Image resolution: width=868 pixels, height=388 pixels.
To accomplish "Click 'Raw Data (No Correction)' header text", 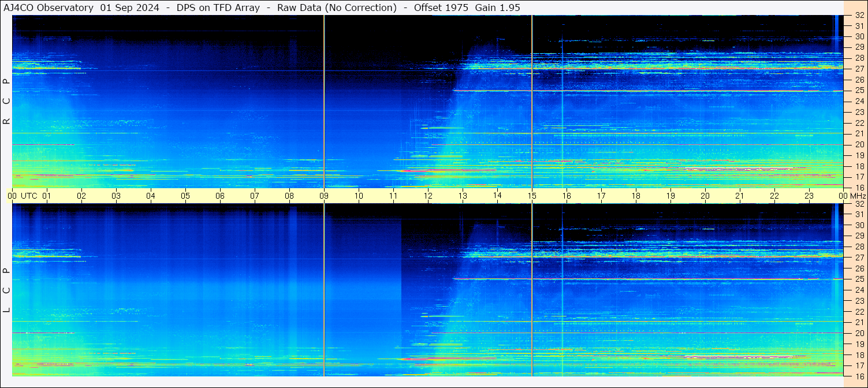I will (x=337, y=8).
